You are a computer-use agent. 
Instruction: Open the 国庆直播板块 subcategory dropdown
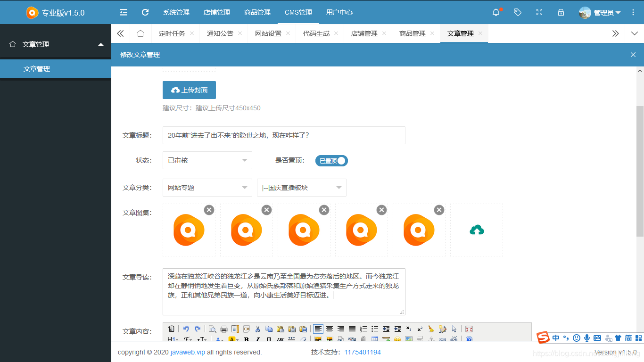302,188
